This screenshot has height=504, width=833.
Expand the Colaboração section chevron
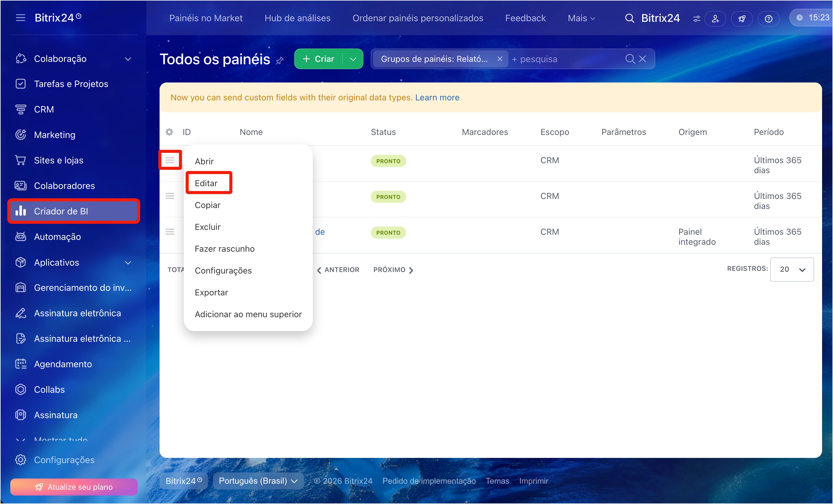(x=128, y=59)
